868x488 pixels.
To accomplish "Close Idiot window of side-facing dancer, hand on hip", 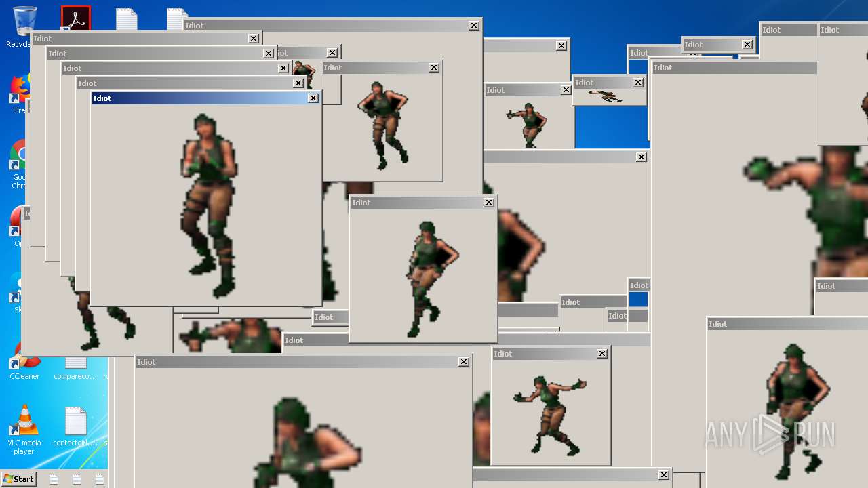I will coord(489,203).
